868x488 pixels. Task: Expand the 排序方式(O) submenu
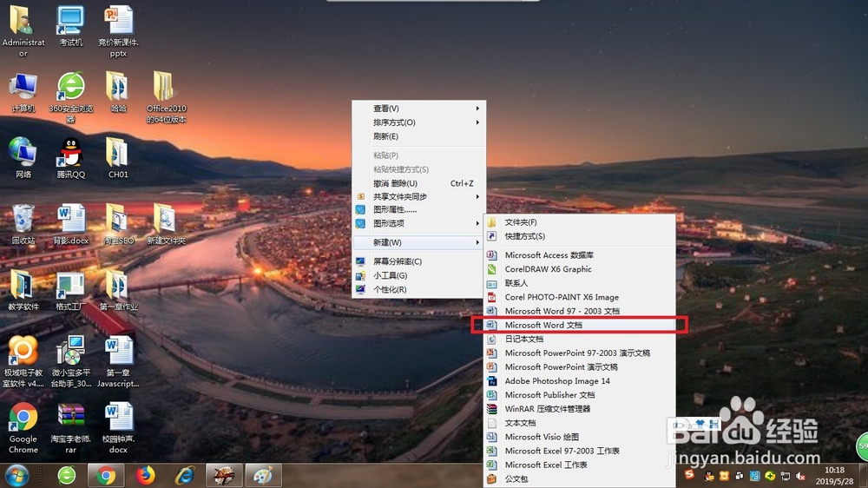point(419,122)
